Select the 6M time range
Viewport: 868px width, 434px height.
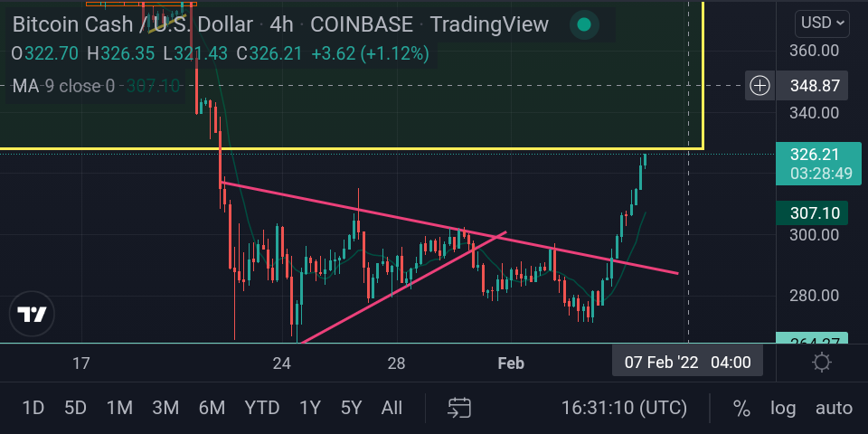pos(212,409)
